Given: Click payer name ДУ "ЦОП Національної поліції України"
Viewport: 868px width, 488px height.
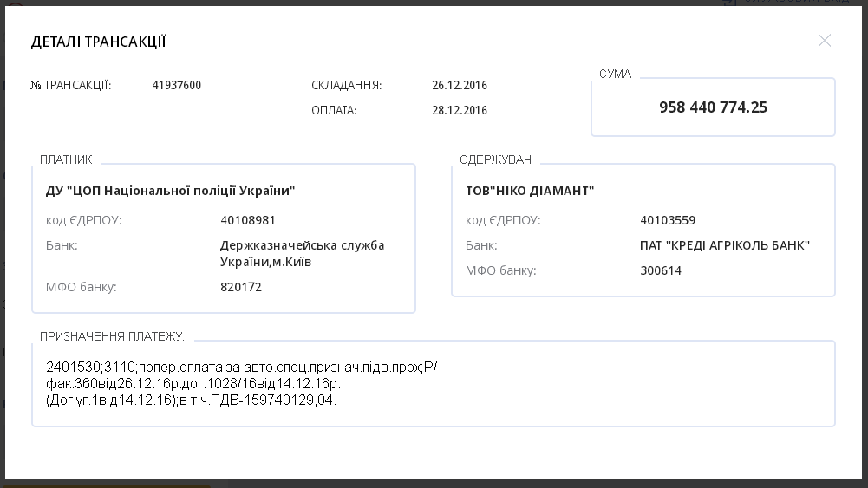Looking at the screenshot, I should coord(170,191).
